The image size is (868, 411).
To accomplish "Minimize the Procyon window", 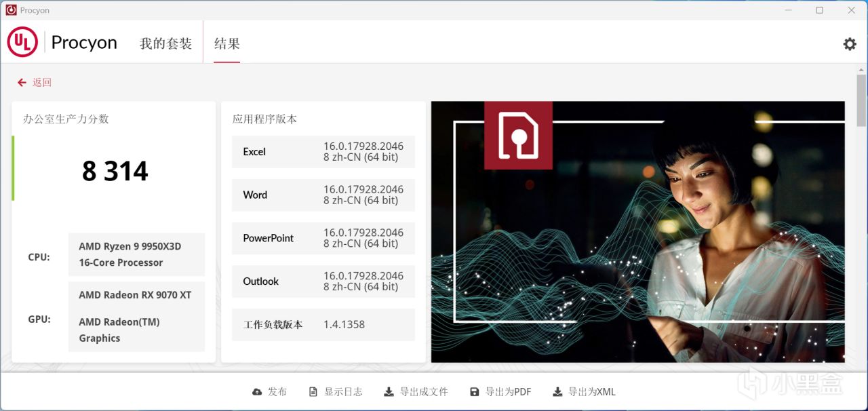I will (x=789, y=10).
